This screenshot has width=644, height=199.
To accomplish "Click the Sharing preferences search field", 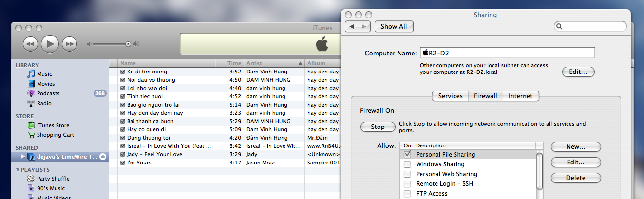I will (590, 26).
